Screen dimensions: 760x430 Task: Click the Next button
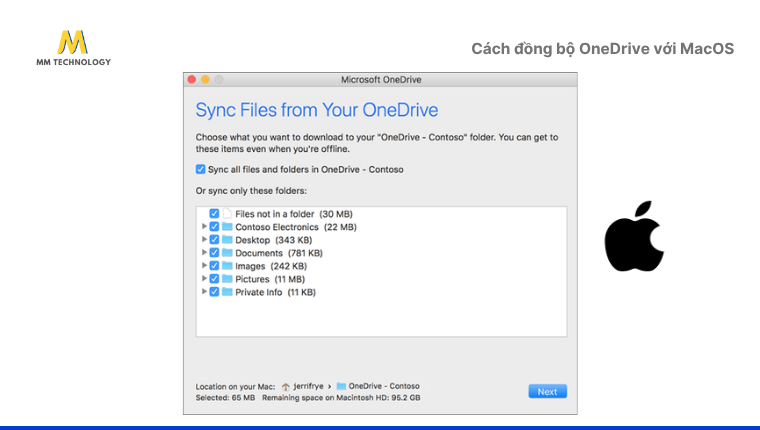point(547,391)
